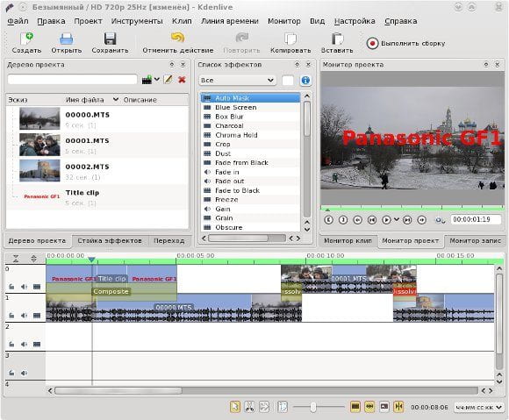Open the Файл menu

tap(18, 21)
